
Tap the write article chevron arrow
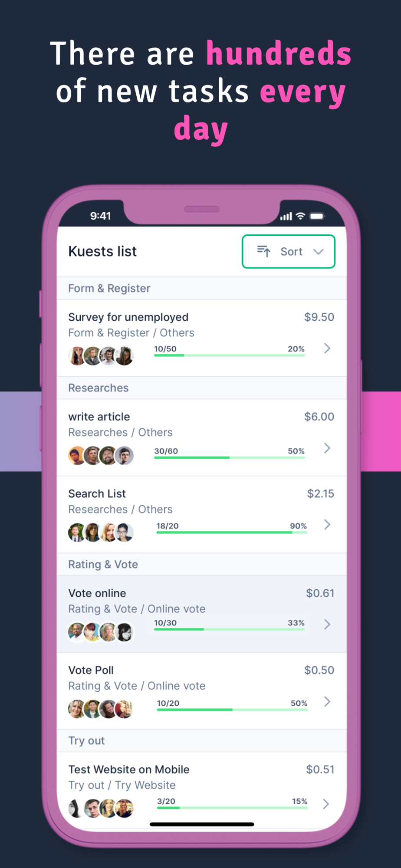tap(327, 448)
